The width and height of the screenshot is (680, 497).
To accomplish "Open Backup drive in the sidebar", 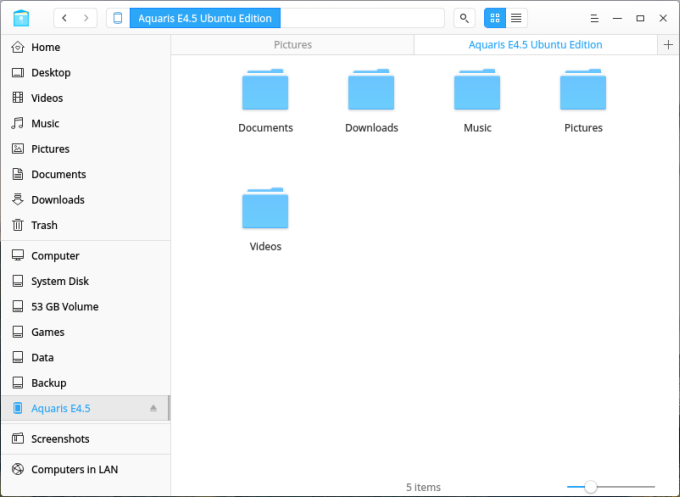I will click(85, 383).
